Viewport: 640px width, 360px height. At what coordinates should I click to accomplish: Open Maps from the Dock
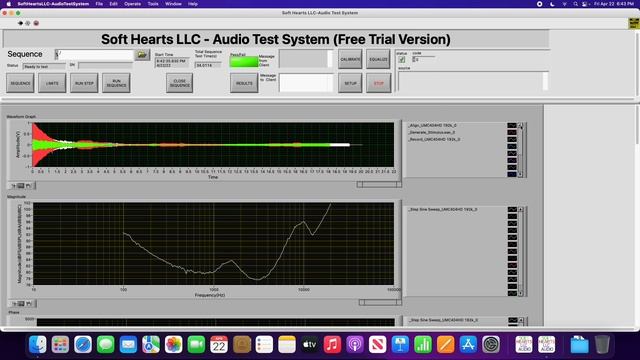151,344
